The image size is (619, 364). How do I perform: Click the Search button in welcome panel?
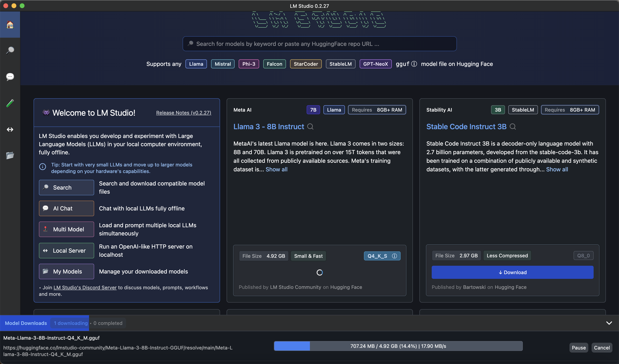click(x=66, y=187)
